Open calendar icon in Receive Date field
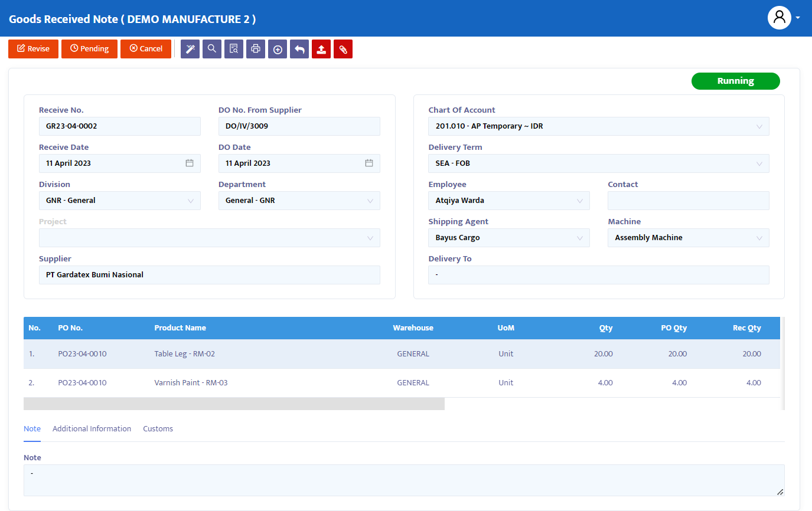The width and height of the screenshot is (812, 511). point(190,163)
